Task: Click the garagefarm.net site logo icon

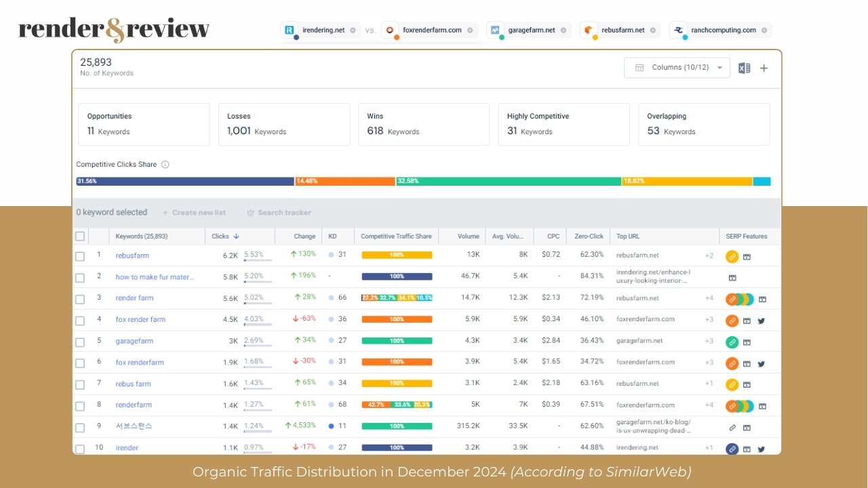Action: click(x=496, y=30)
